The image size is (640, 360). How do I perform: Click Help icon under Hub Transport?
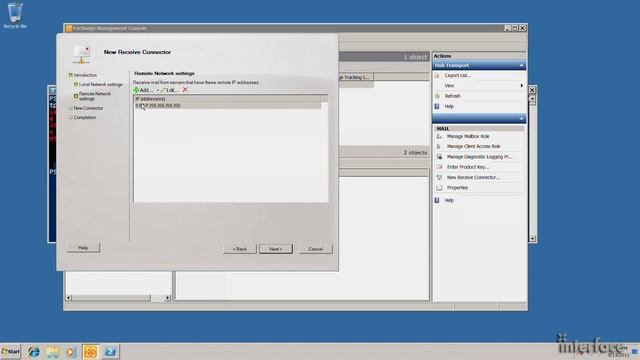click(437, 106)
